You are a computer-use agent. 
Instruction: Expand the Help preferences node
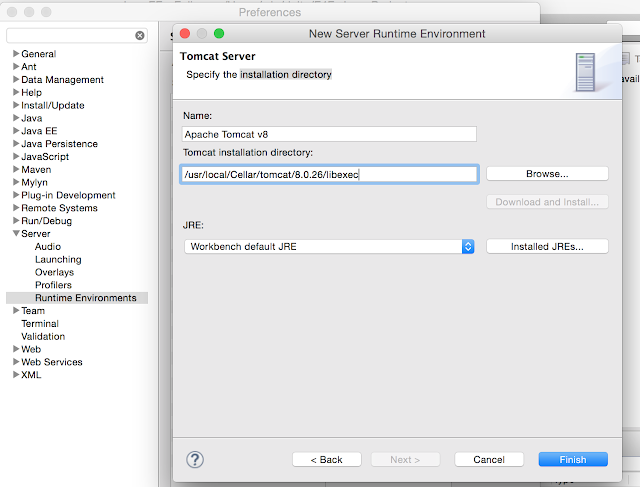(x=16, y=92)
